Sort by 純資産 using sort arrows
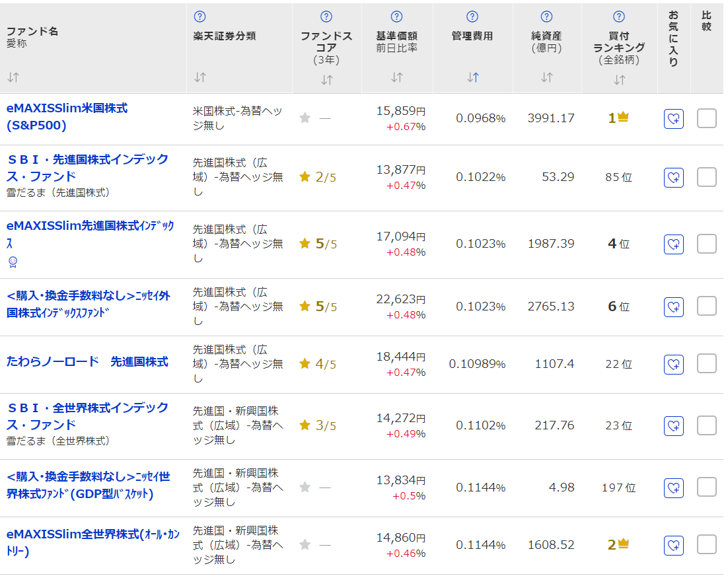Screen dimensions: 728x578 (547, 77)
